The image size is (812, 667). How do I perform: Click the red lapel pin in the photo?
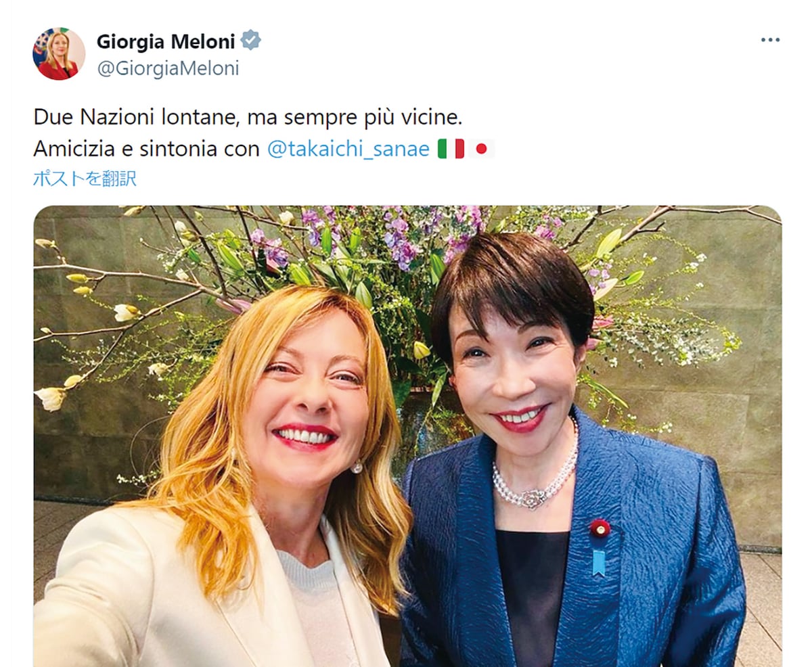pyautogui.click(x=600, y=528)
